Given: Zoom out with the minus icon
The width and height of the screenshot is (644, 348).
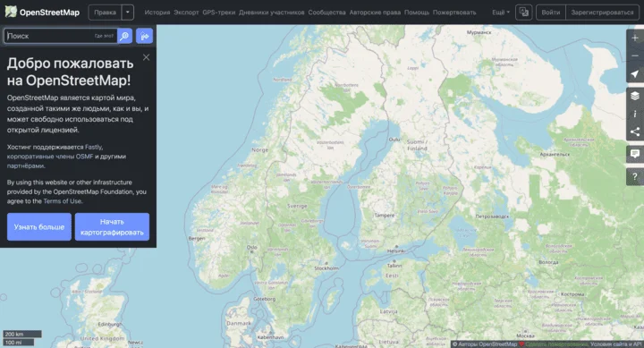Looking at the screenshot, I should tap(635, 55).
